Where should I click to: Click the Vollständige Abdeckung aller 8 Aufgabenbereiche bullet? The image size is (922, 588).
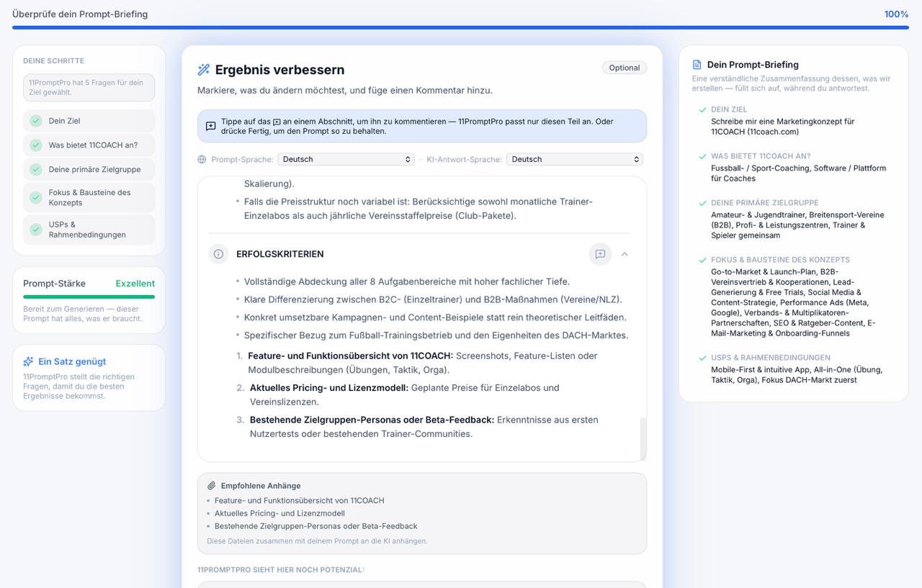coord(407,281)
